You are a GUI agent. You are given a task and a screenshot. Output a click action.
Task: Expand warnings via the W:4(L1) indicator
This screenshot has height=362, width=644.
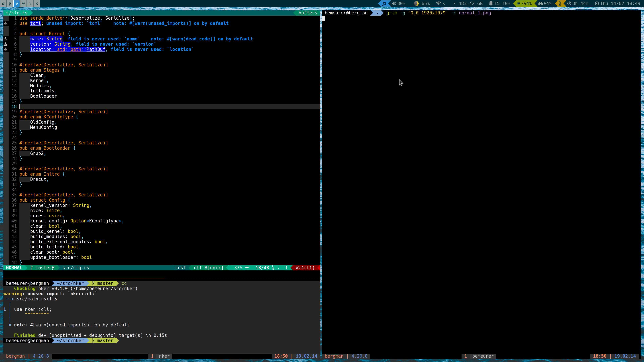305,268
